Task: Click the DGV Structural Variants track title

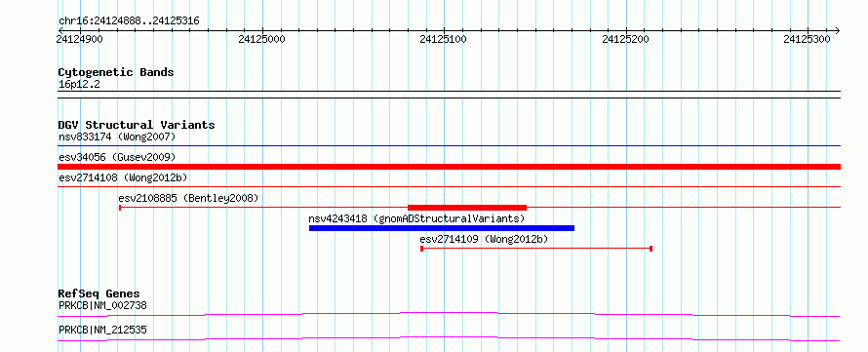Action: click(x=137, y=125)
